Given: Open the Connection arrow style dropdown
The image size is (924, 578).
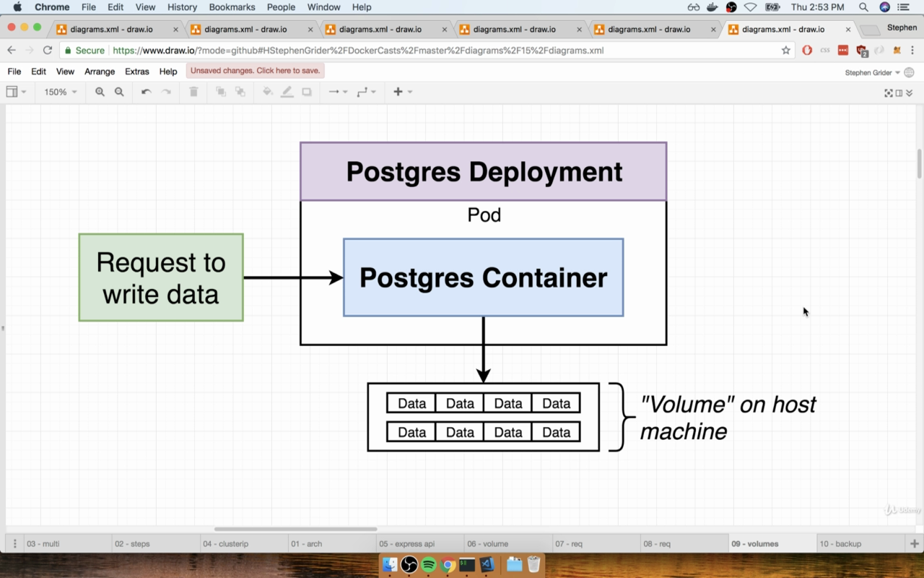Looking at the screenshot, I should pos(338,92).
